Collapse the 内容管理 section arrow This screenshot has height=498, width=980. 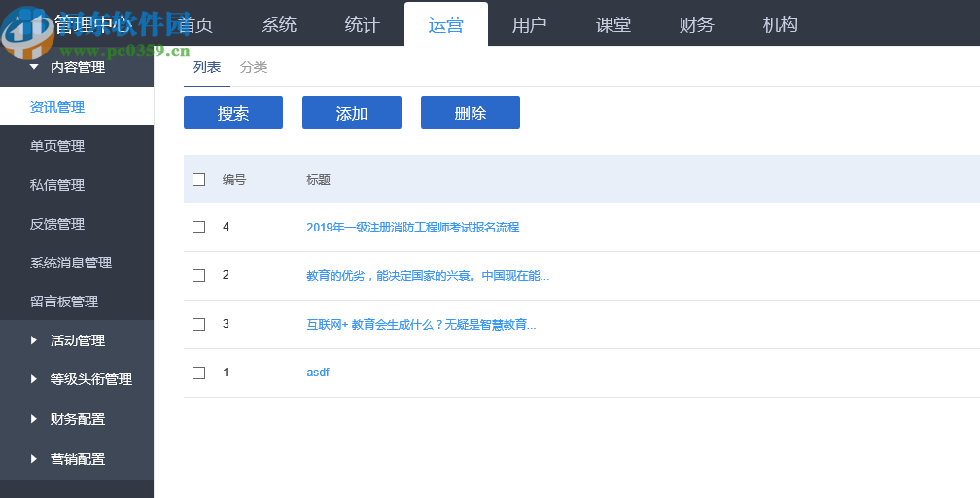[34, 66]
